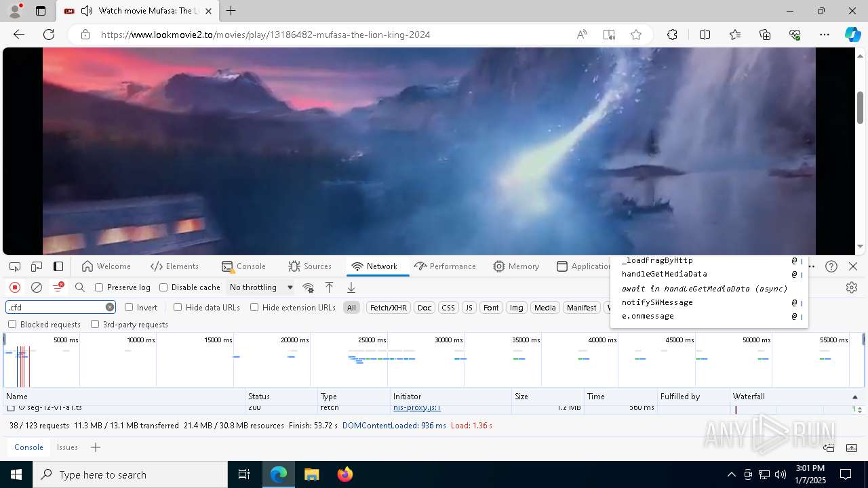
Task: Open Split screen icon
Action: click(705, 35)
